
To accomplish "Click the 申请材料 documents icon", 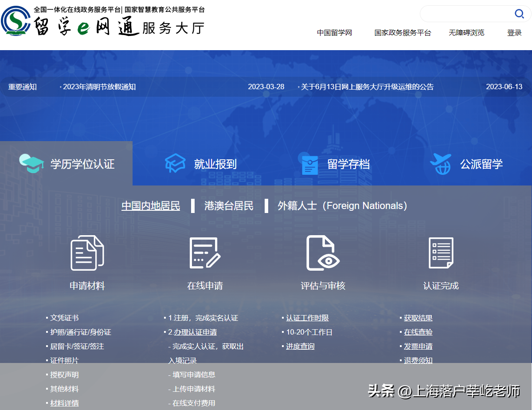I will tap(87, 253).
